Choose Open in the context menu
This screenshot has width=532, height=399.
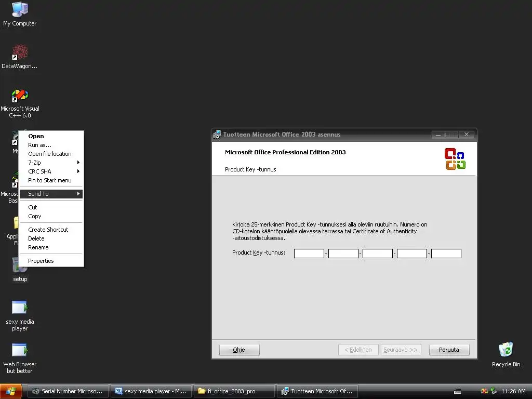(x=51, y=136)
